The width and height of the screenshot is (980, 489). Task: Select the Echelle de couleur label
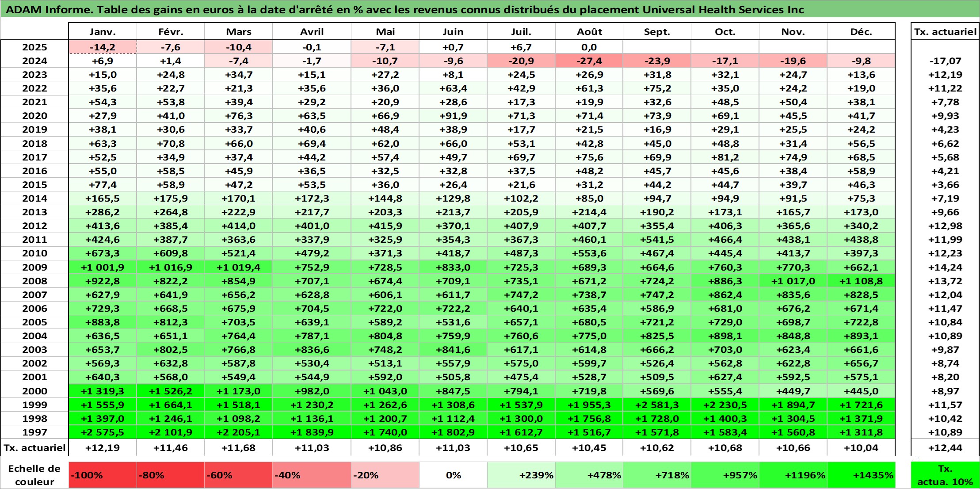coord(34,475)
